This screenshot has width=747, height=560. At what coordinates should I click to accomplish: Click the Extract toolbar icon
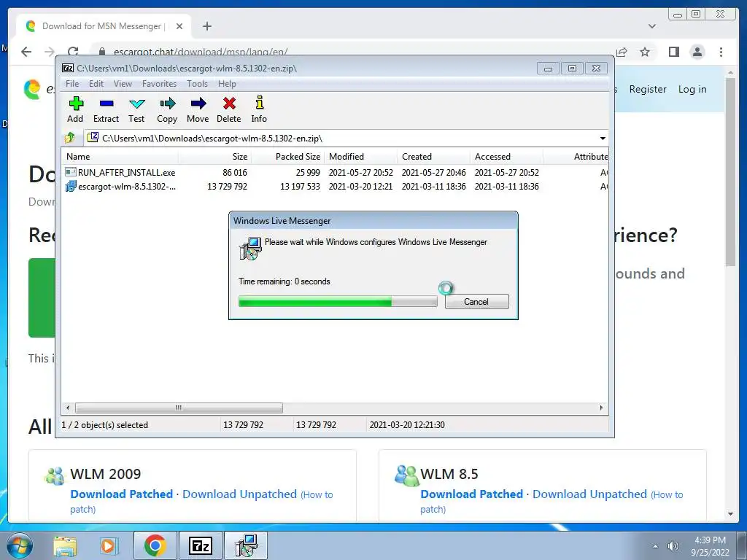pyautogui.click(x=106, y=109)
